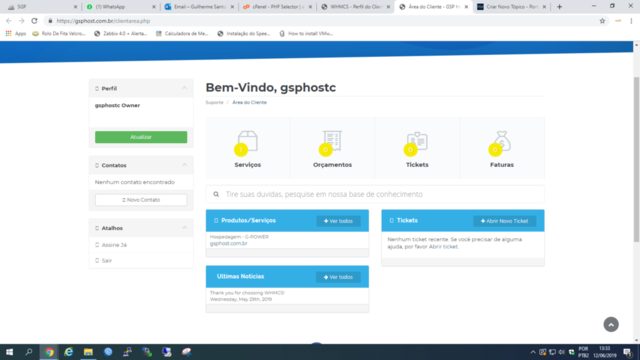Reload the page with browser refresh icon
Screen dimensions: 640x360
point(34,21)
